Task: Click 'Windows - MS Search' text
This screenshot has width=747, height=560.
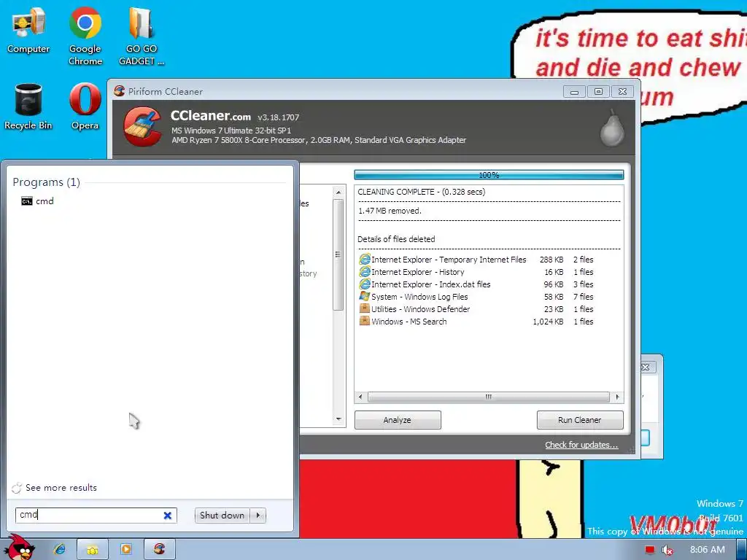Action: pos(409,322)
